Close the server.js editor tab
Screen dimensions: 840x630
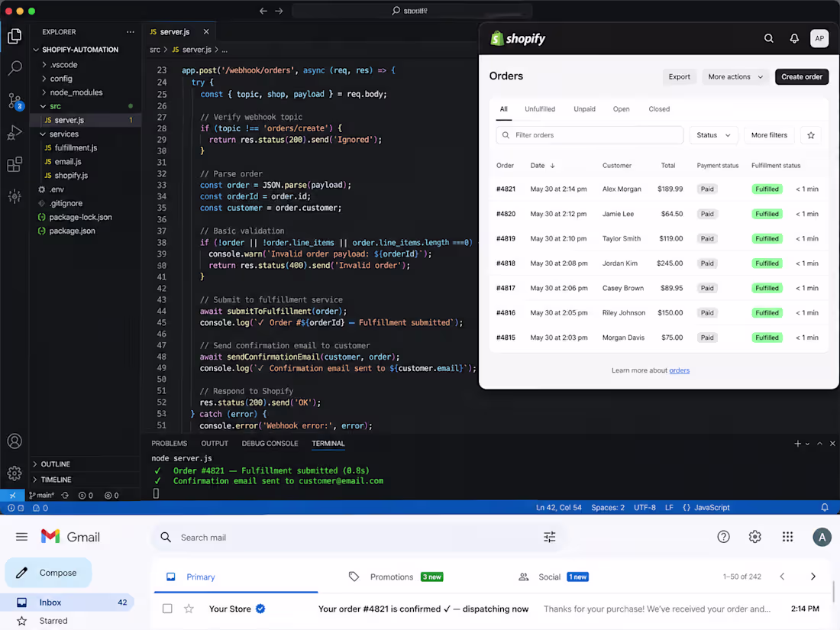(x=206, y=32)
